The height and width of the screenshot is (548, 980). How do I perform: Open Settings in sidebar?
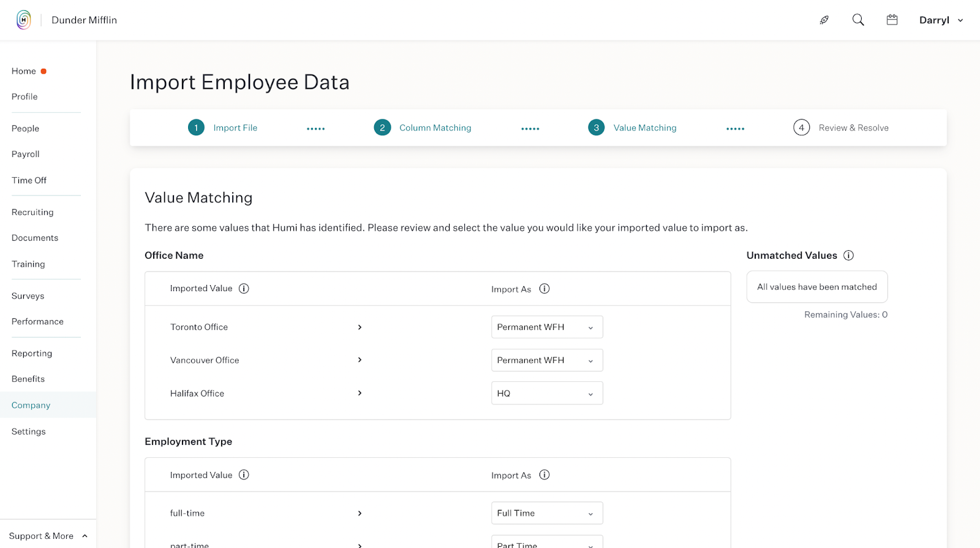coord(28,432)
